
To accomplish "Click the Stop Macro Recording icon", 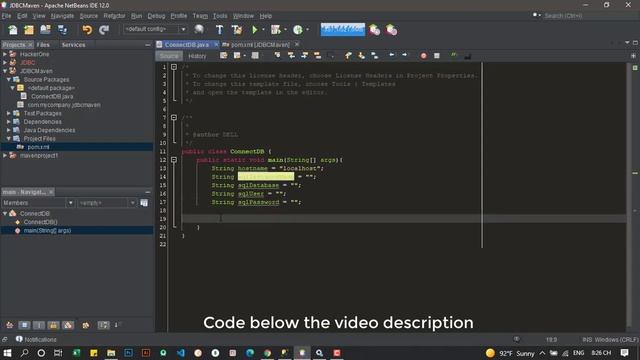I will [x=437, y=56].
